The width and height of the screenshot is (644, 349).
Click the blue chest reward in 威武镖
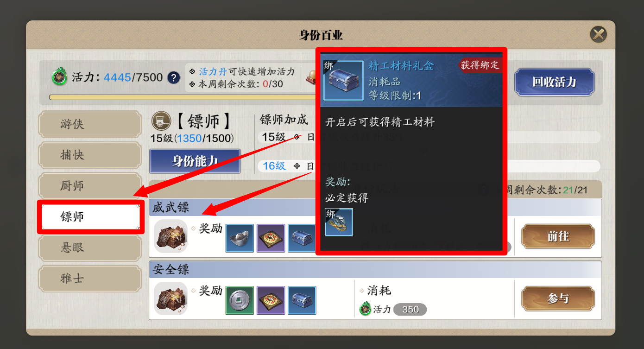(302, 238)
